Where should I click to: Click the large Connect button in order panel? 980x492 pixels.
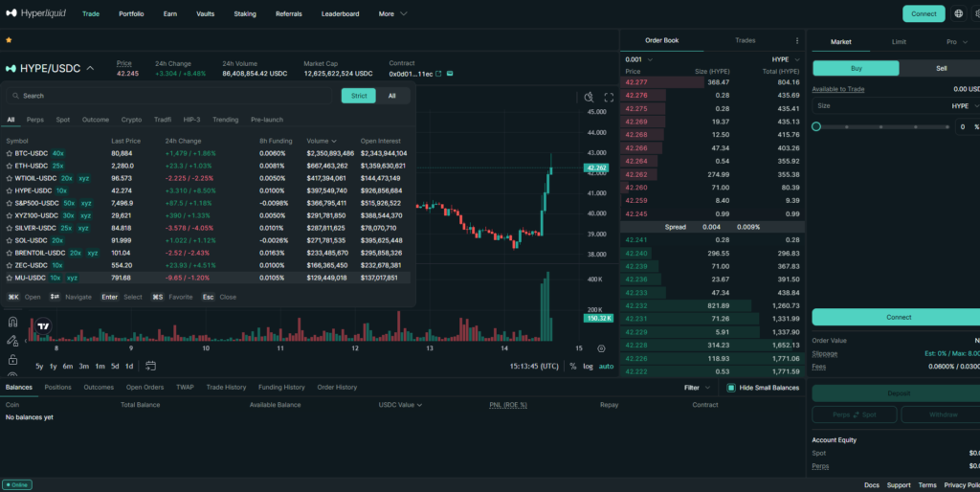click(899, 317)
